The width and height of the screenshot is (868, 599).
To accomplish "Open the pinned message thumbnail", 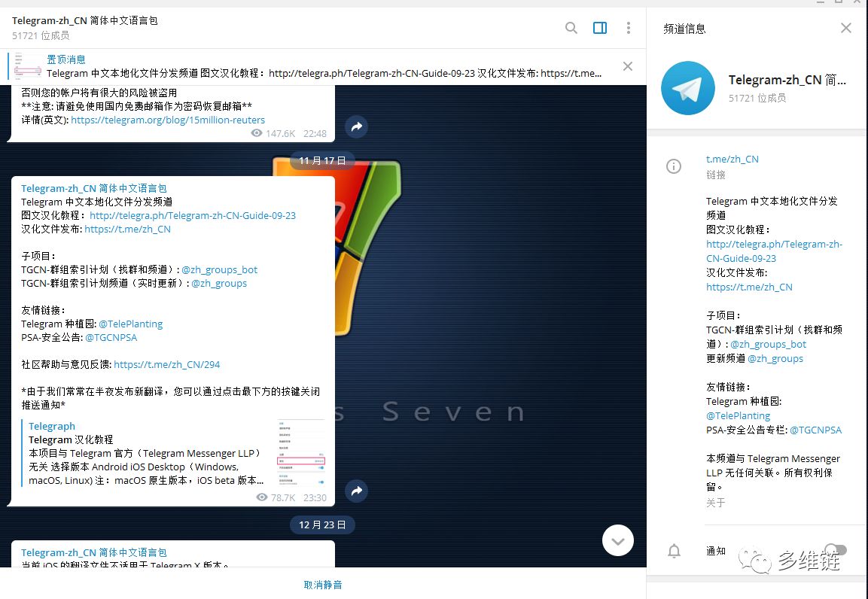I will (28, 65).
